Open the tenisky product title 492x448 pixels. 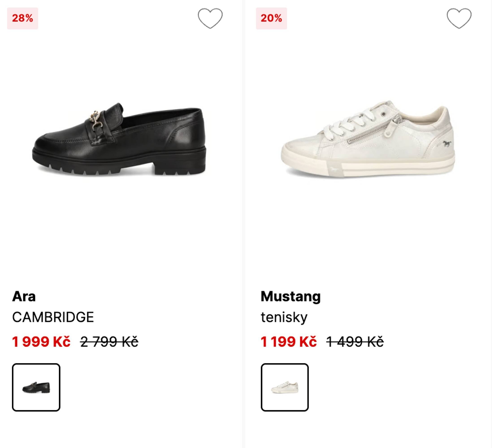284,317
